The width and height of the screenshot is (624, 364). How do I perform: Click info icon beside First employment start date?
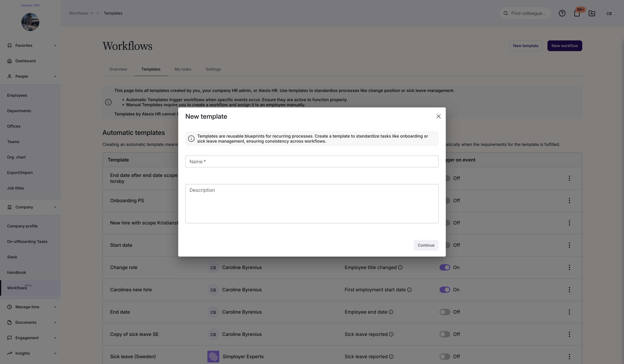coord(409,290)
